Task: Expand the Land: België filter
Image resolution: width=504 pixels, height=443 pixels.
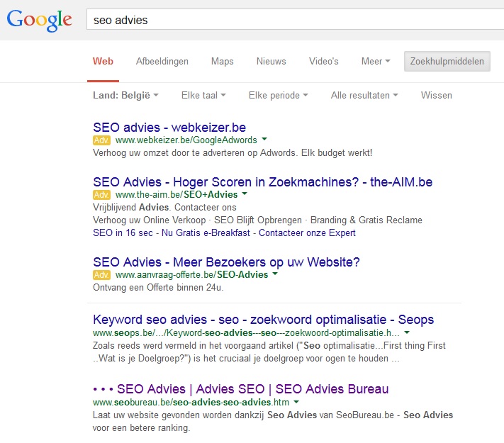Action: (125, 96)
